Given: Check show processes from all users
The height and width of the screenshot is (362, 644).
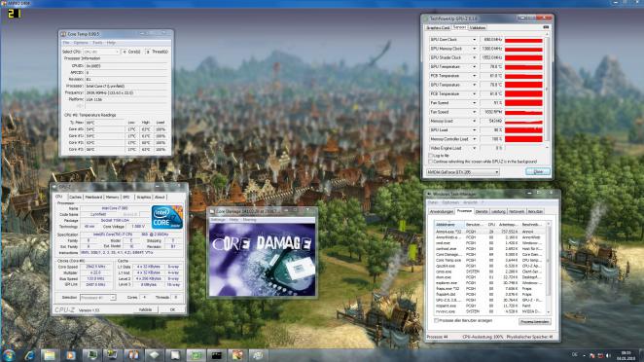Looking at the screenshot, I should (x=436, y=320).
